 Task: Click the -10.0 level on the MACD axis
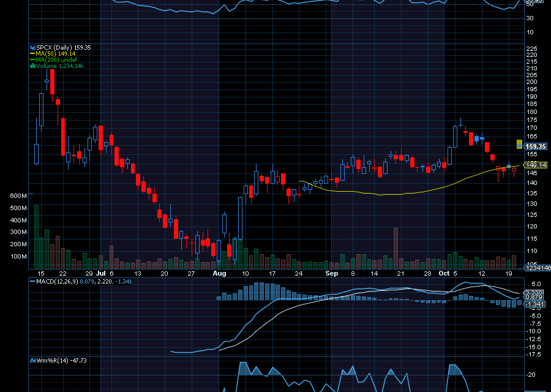pos(533,331)
